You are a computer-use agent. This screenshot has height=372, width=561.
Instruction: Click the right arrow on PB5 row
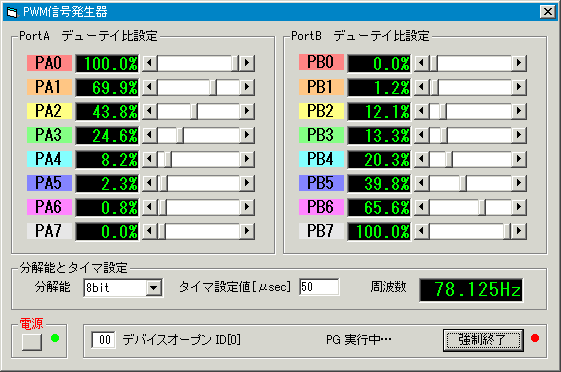(519, 183)
